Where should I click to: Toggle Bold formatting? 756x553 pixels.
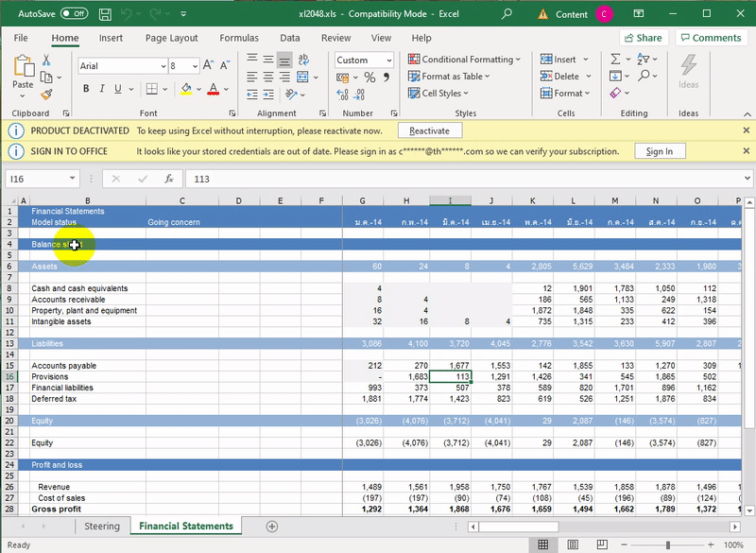click(86, 89)
